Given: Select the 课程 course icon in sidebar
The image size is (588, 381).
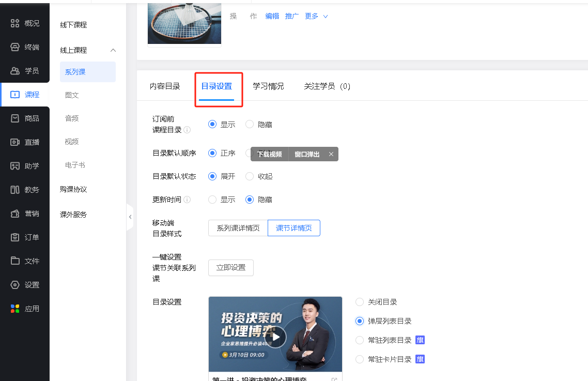Looking at the screenshot, I should point(14,95).
